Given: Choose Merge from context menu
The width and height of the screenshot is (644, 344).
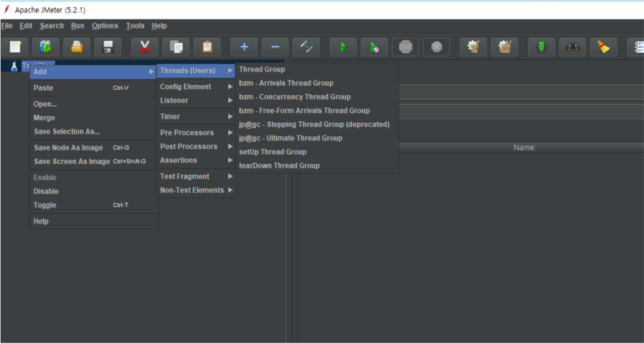Looking at the screenshot, I should (x=93, y=118).
